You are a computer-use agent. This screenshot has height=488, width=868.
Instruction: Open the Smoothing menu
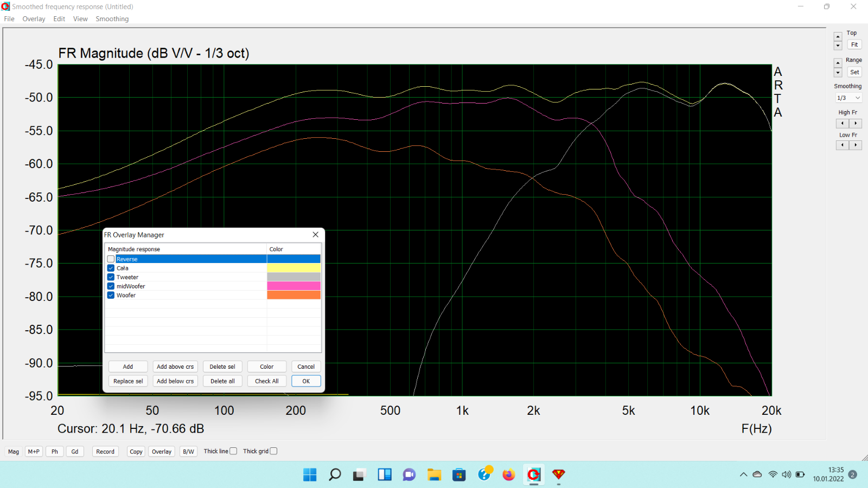112,19
